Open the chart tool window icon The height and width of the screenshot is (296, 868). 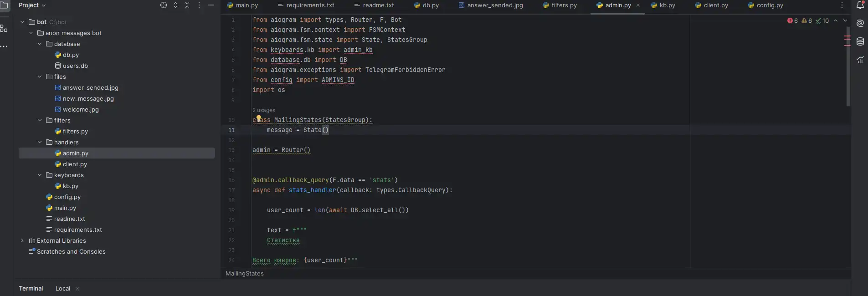(860, 60)
